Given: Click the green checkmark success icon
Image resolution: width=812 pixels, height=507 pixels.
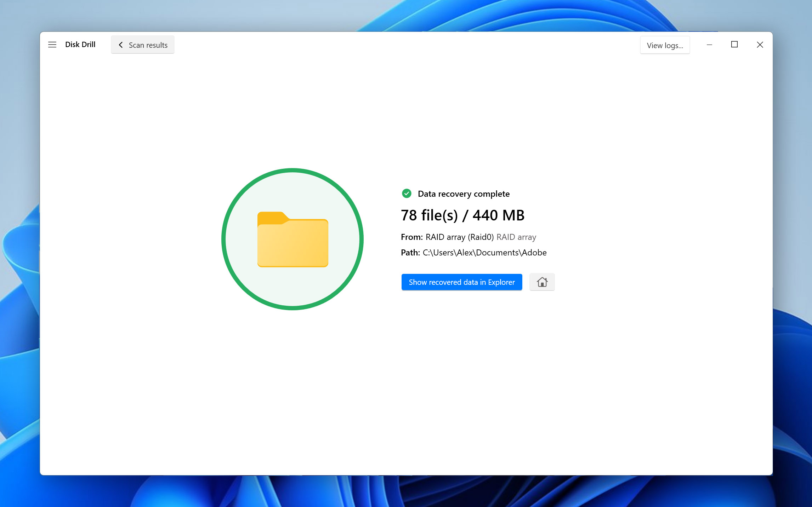Looking at the screenshot, I should (407, 194).
